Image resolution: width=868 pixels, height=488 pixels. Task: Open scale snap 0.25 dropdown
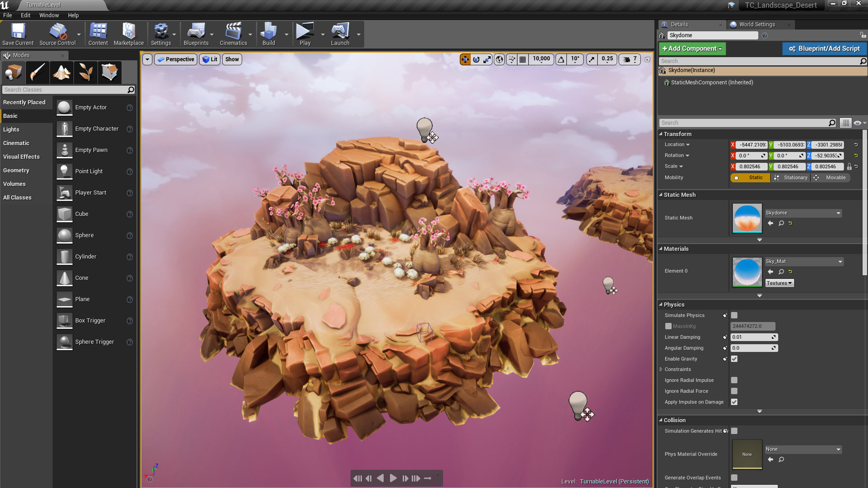607,59
